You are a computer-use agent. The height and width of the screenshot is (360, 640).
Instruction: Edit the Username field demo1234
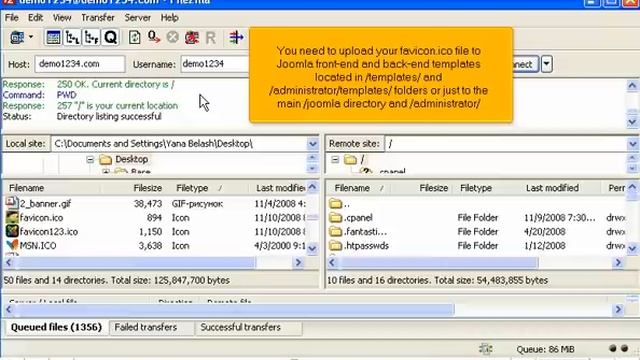coord(215,64)
